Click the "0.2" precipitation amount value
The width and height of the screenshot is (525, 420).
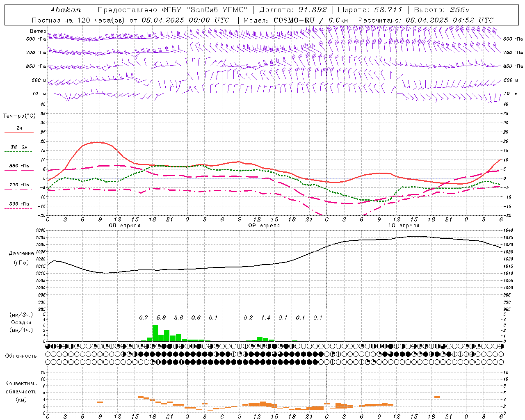248,317
